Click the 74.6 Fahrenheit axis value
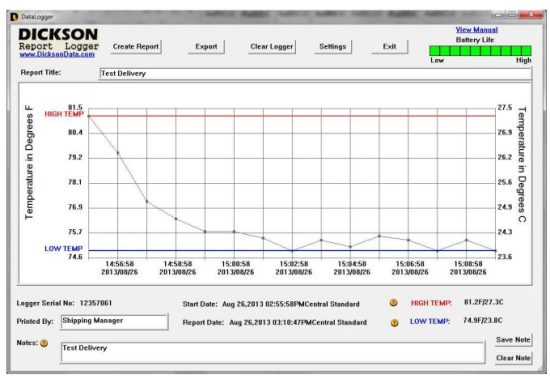Screen dimensions: 550x383 75,257
